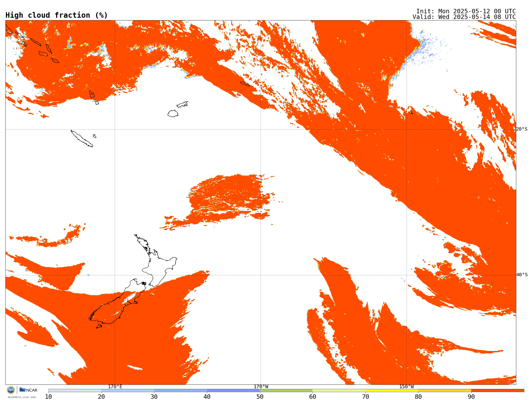Click the colorbar label '10'
Viewport: 532px width, 400px height.
(x=49, y=397)
